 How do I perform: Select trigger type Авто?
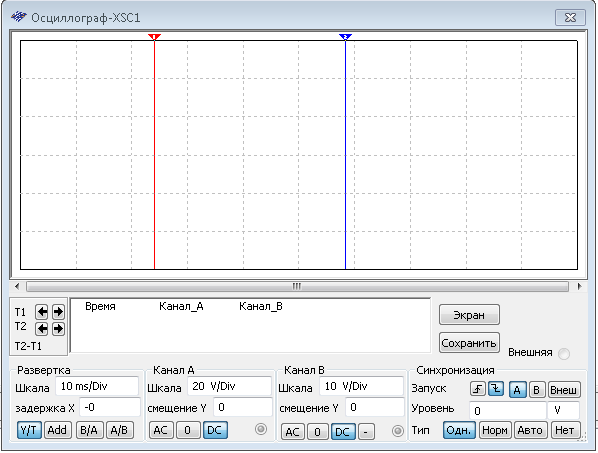(x=530, y=430)
